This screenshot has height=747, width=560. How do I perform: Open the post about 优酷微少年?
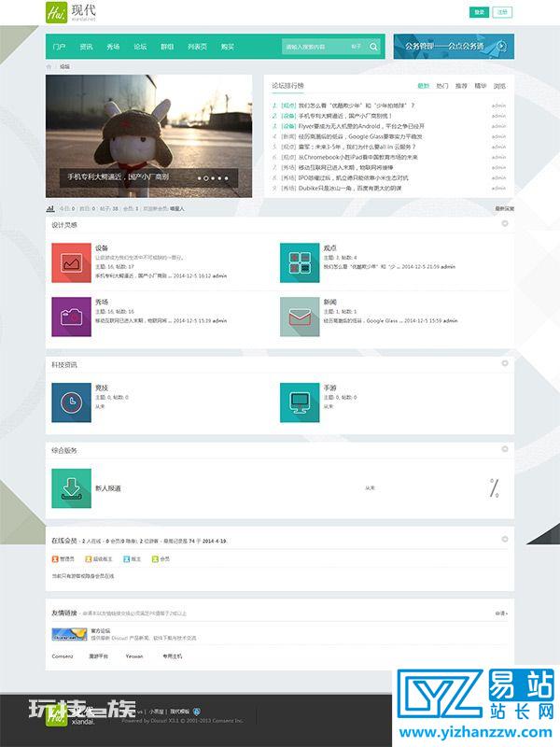point(357,106)
